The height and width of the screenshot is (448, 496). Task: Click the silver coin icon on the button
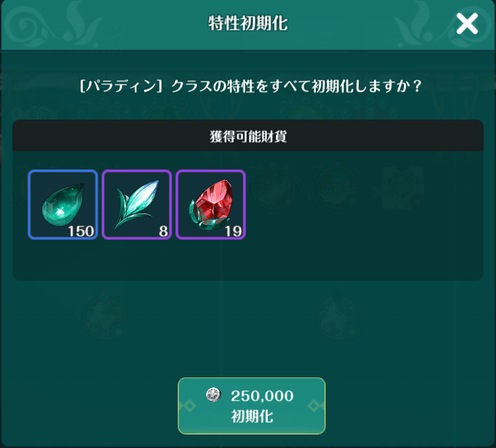coord(213,395)
